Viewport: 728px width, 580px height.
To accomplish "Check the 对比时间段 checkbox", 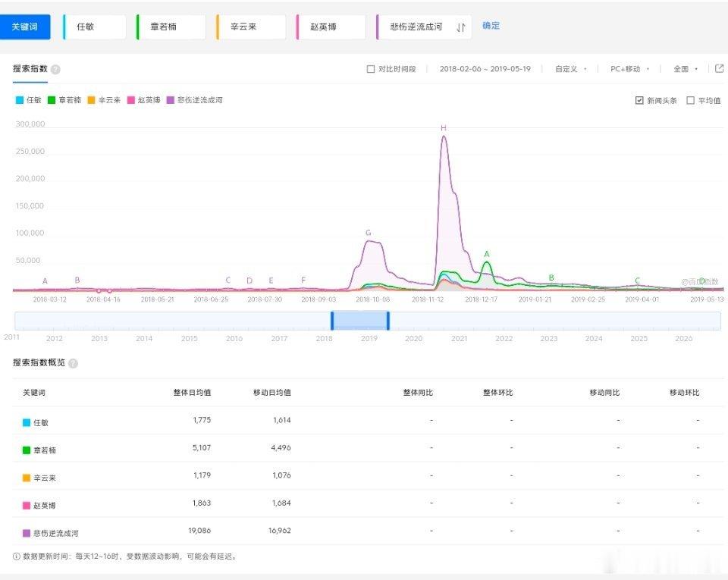I will [371, 69].
